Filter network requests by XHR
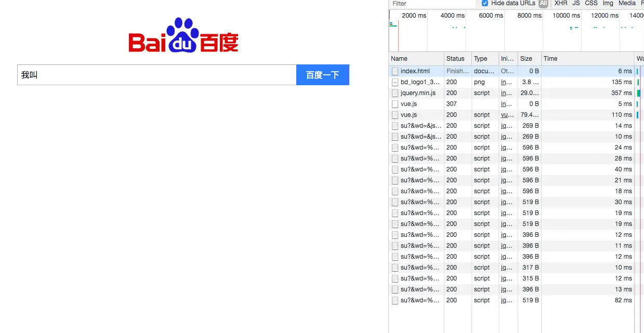 point(561,3)
